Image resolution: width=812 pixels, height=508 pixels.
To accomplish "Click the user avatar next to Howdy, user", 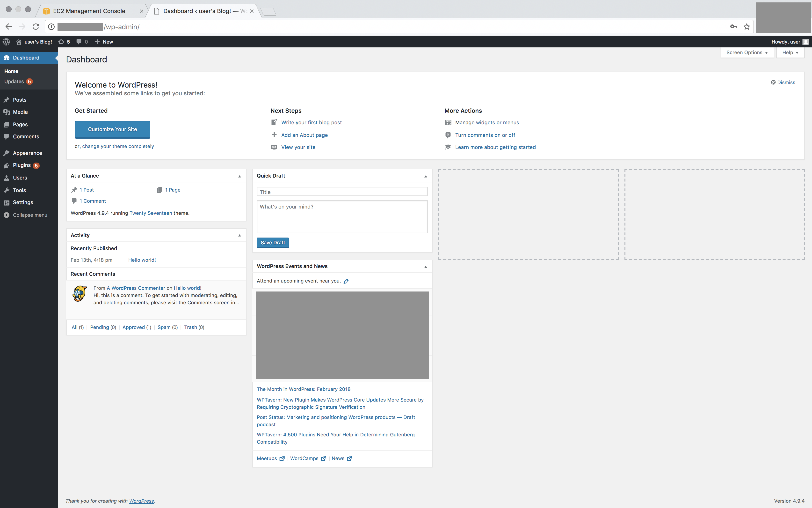I will click(806, 42).
